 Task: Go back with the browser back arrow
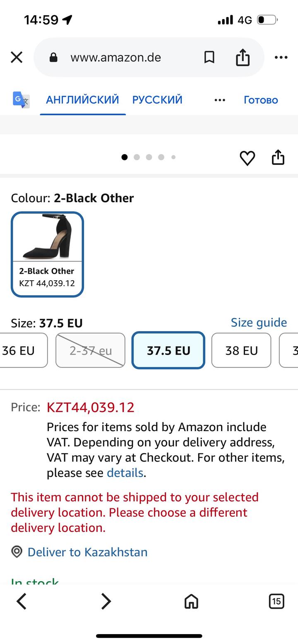[x=22, y=601]
